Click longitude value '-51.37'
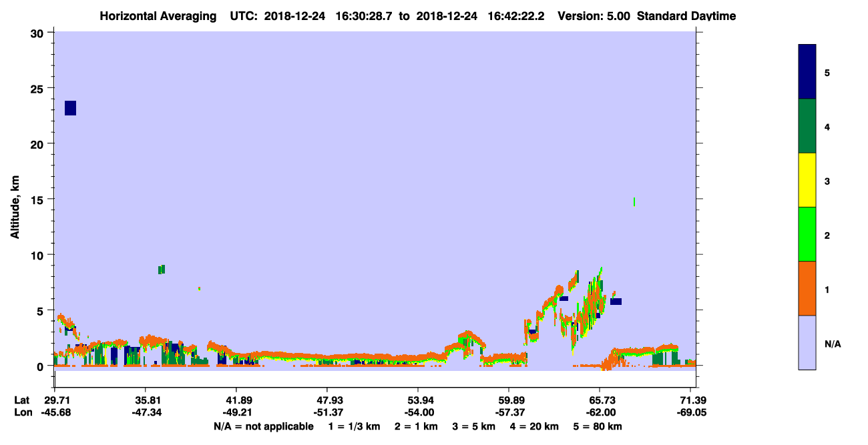Image resolution: width=868 pixels, height=445 pixels. [327, 413]
